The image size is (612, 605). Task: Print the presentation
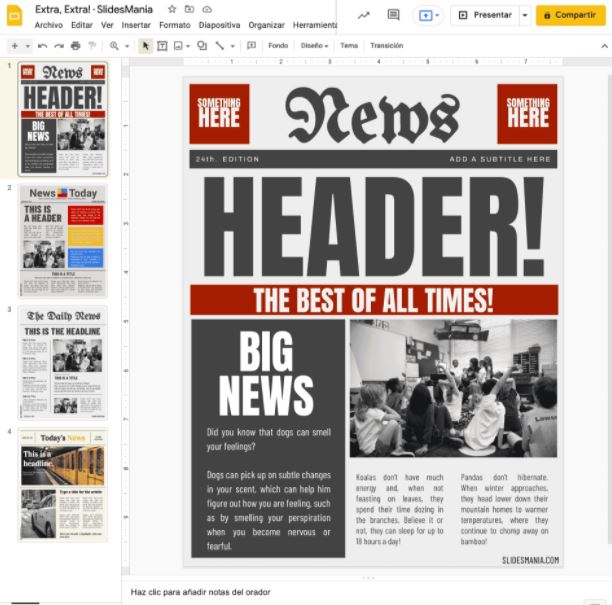[x=76, y=46]
